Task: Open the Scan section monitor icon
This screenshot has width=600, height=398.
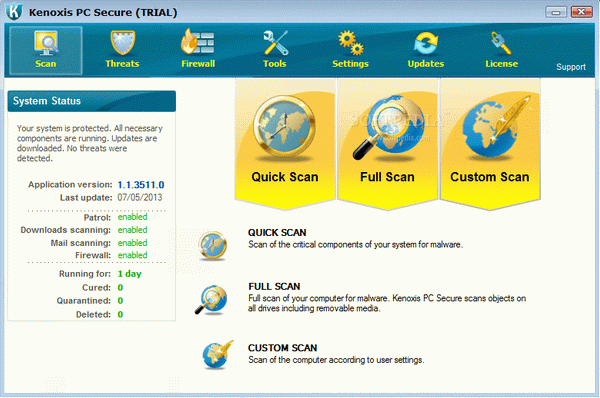Action: (46, 43)
